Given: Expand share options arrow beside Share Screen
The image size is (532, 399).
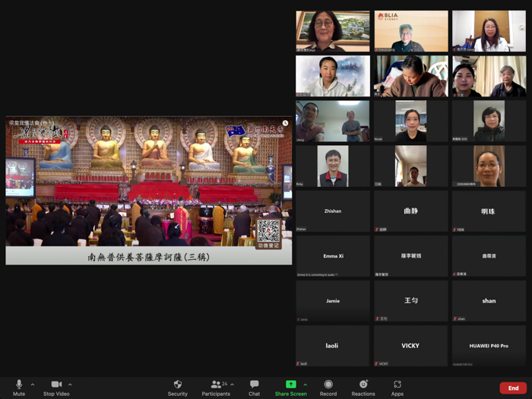Looking at the screenshot, I should 306,385.
